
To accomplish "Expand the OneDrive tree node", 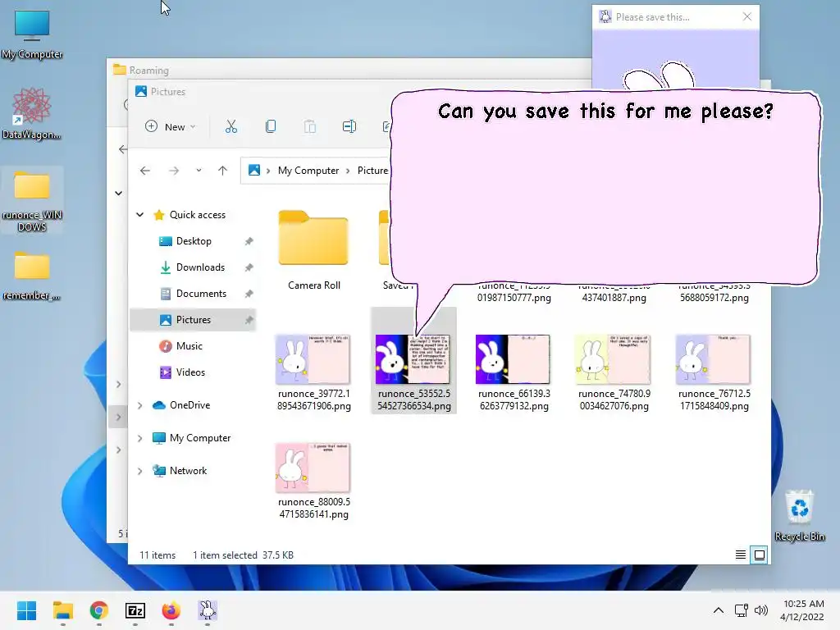I will click(x=139, y=405).
